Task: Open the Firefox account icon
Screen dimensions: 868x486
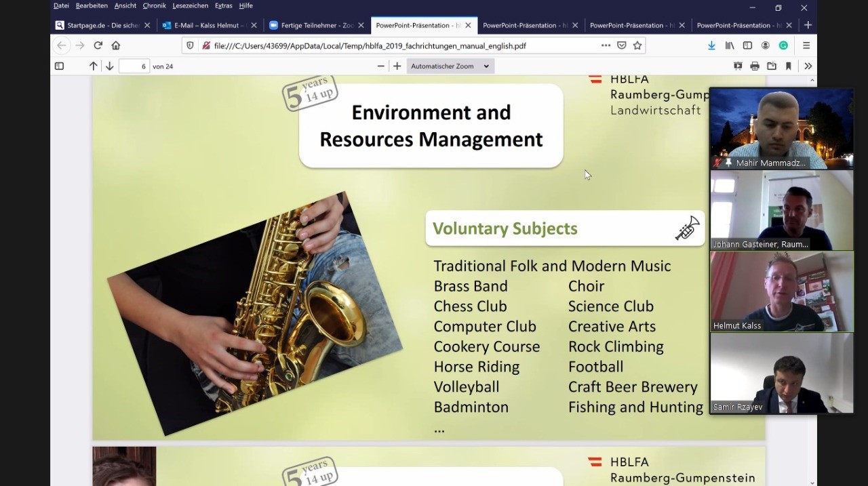Action: coord(766,45)
